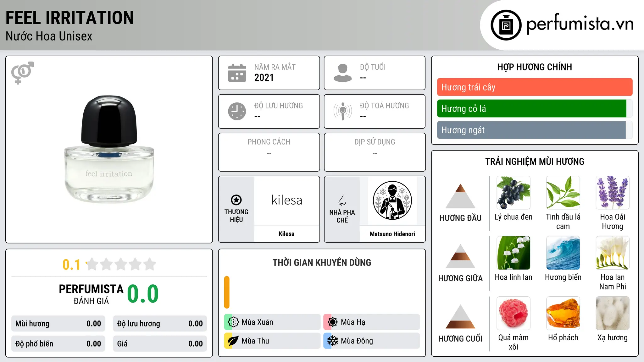Click the Hợp hương chính heading
This screenshot has height=362, width=644.
[x=535, y=67]
